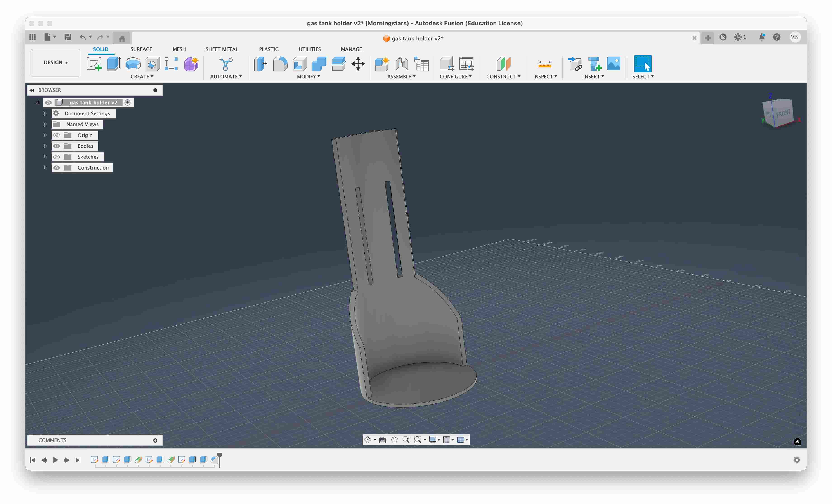Toggle visibility of gas tank holder v2 root
832x504 pixels.
tap(48, 102)
